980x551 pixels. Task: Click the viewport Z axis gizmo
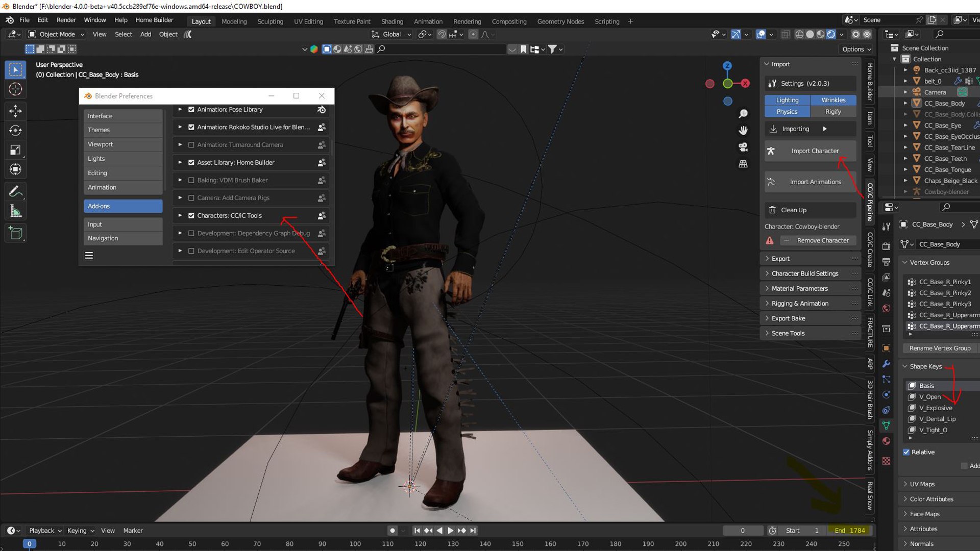727,66
